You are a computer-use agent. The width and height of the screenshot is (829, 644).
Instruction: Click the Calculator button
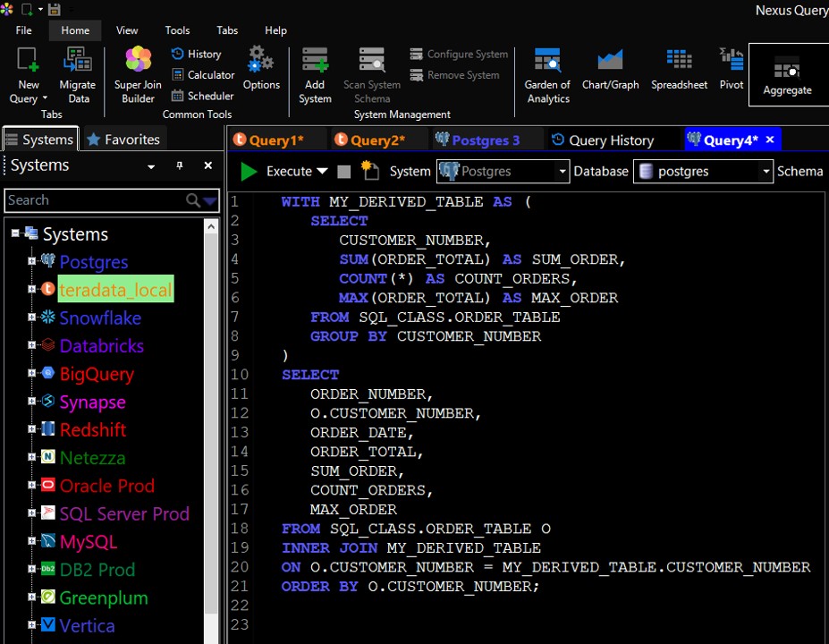point(202,75)
